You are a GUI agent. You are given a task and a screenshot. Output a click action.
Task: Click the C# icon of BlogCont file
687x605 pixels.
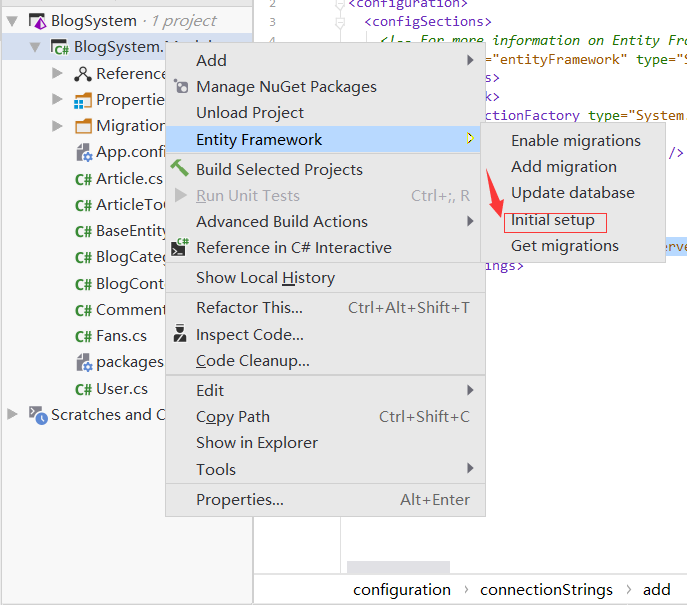click(x=83, y=284)
